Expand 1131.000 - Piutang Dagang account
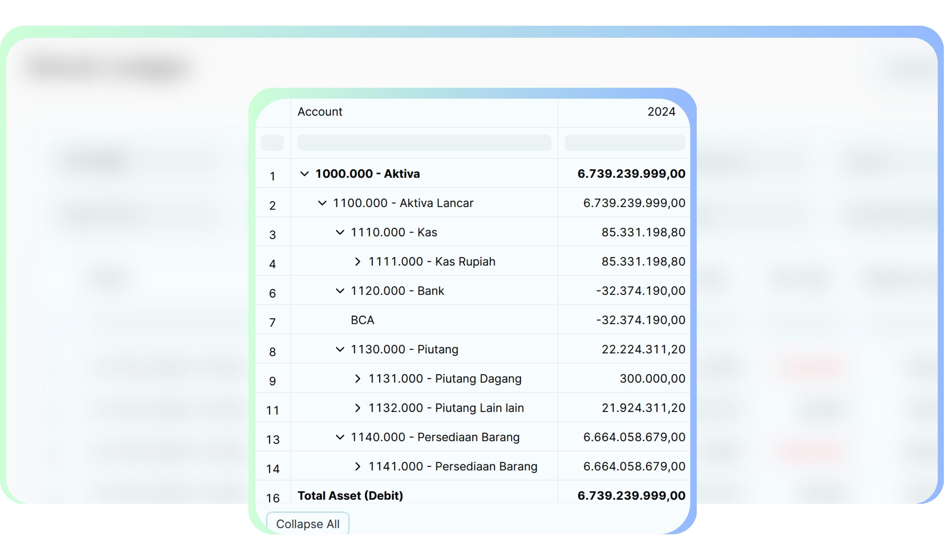Screen dimensions: 944x560 [357, 379]
